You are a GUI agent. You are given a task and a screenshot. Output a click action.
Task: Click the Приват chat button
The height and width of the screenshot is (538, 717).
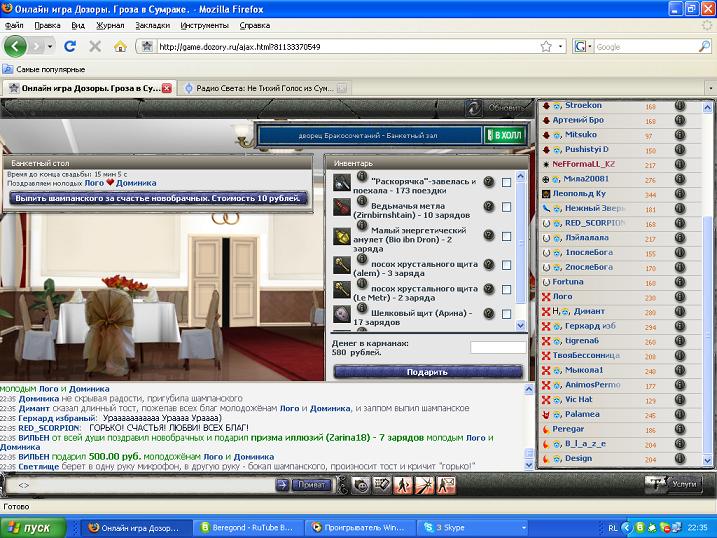point(311,485)
